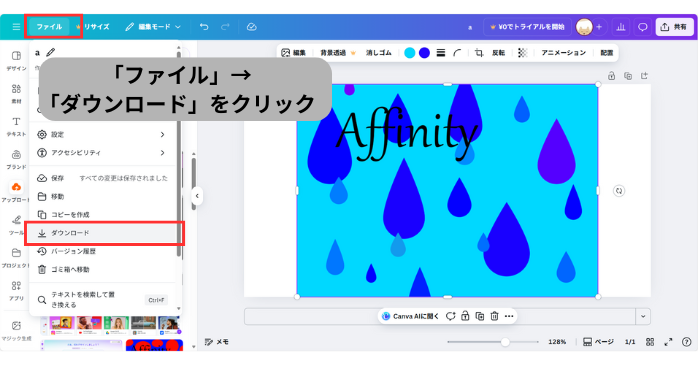698x365 pixels.
Task: Add collaborator with plus icon
Action: click(x=599, y=27)
